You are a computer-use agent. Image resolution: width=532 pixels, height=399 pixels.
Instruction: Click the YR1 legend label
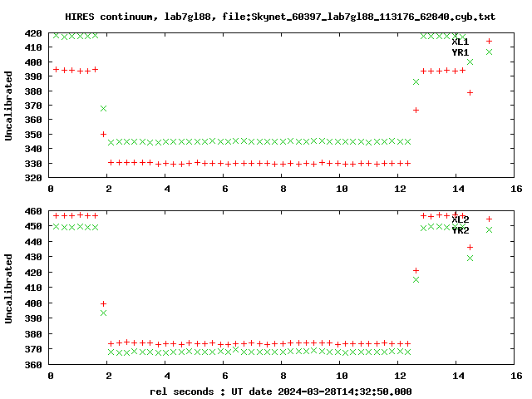tap(460, 52)
